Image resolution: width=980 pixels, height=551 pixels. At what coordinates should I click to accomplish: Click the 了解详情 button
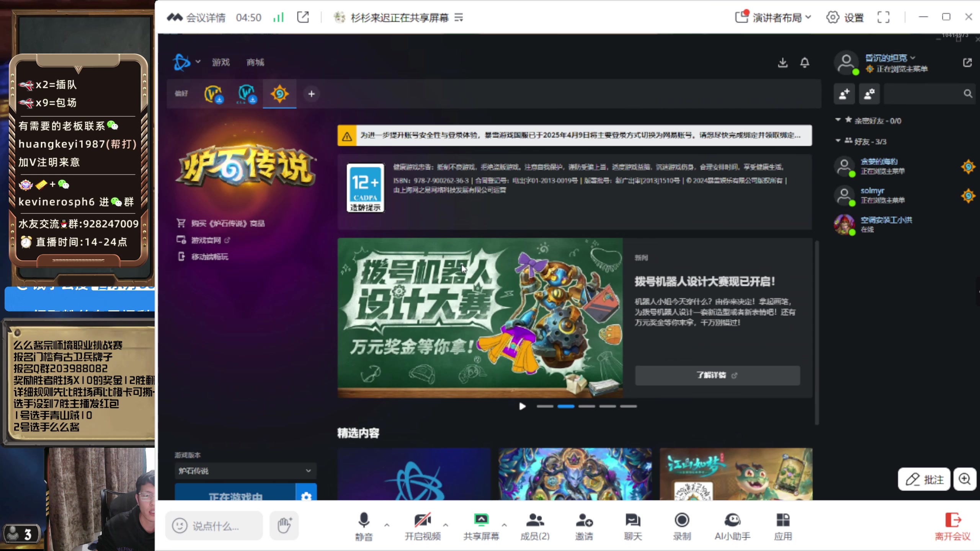point(717,375)
